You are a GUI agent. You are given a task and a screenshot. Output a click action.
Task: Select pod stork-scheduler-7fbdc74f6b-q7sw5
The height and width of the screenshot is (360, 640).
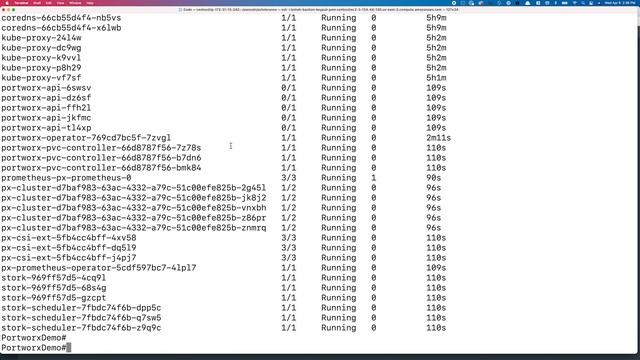tap(81, 318)
